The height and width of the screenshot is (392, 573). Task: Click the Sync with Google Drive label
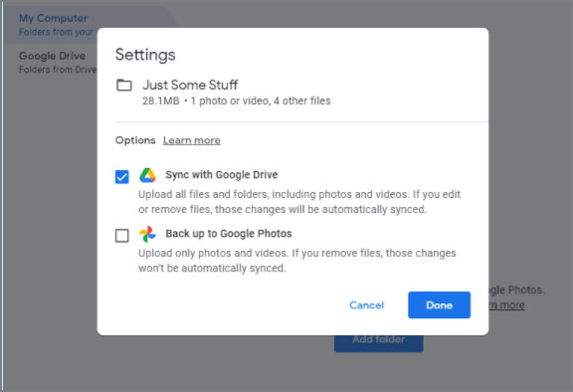pos(222,175)
